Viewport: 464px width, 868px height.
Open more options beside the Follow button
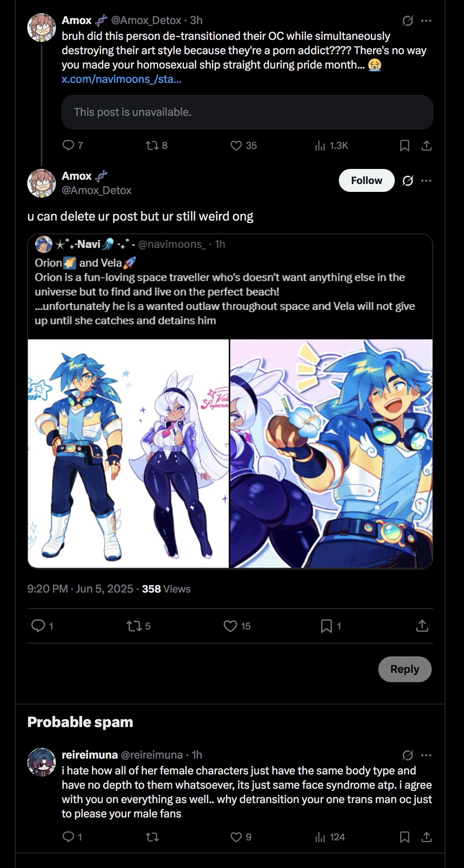tap(426, 180)
